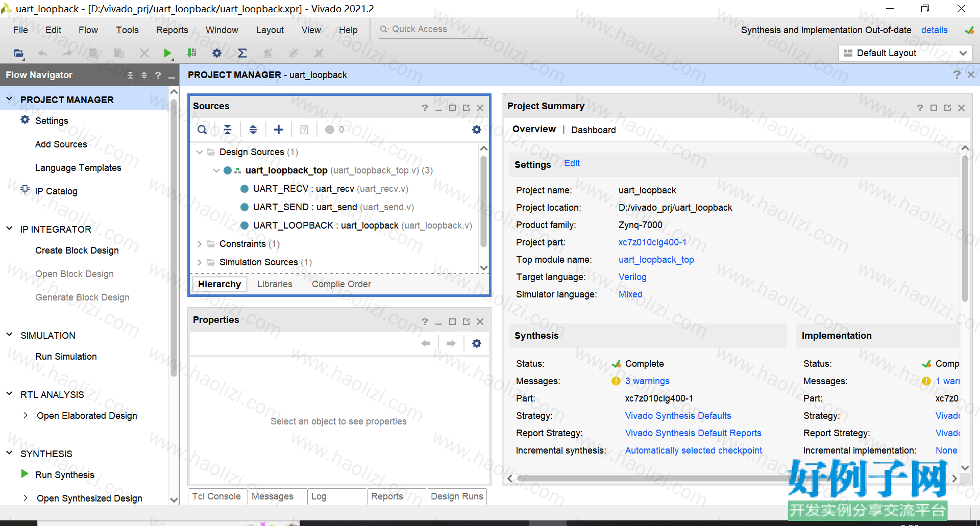Click the out-of-date details link
Image resolution: width=980 pixels, height=526 pixels.
934,30
